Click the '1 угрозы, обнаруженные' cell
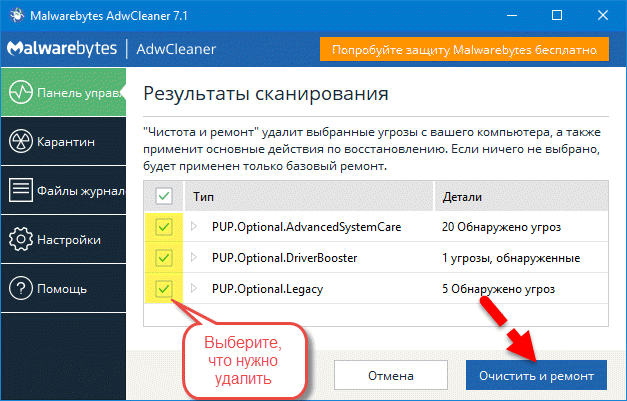Screen dimensions: 627x401 (511, 258)
